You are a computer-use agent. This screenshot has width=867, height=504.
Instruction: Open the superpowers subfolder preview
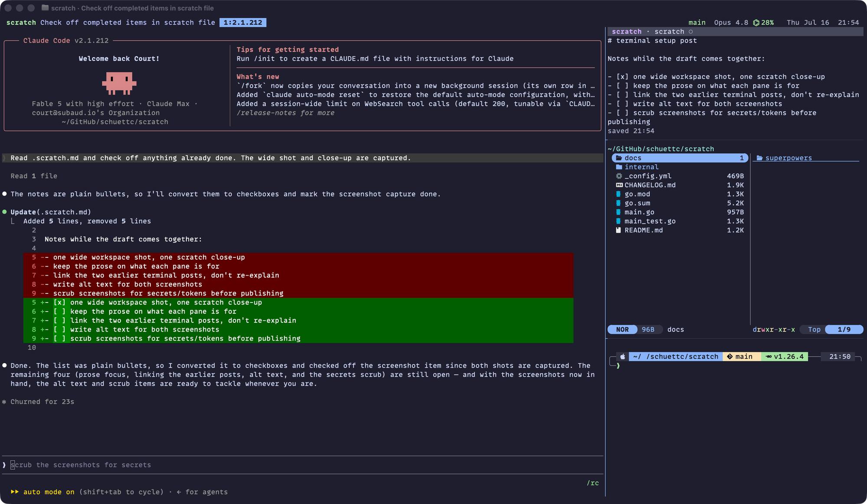788,158
